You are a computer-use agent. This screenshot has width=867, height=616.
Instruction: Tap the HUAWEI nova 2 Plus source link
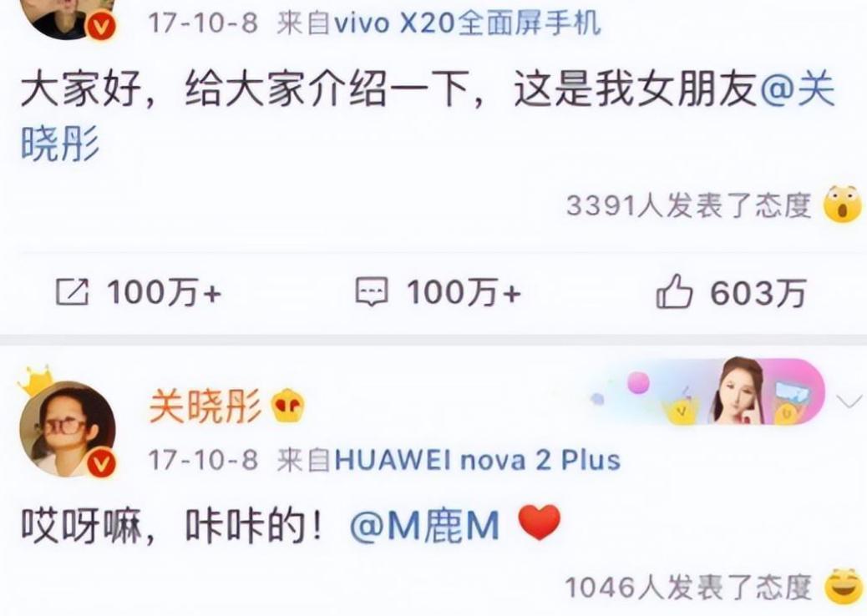[x=478, y=460]
